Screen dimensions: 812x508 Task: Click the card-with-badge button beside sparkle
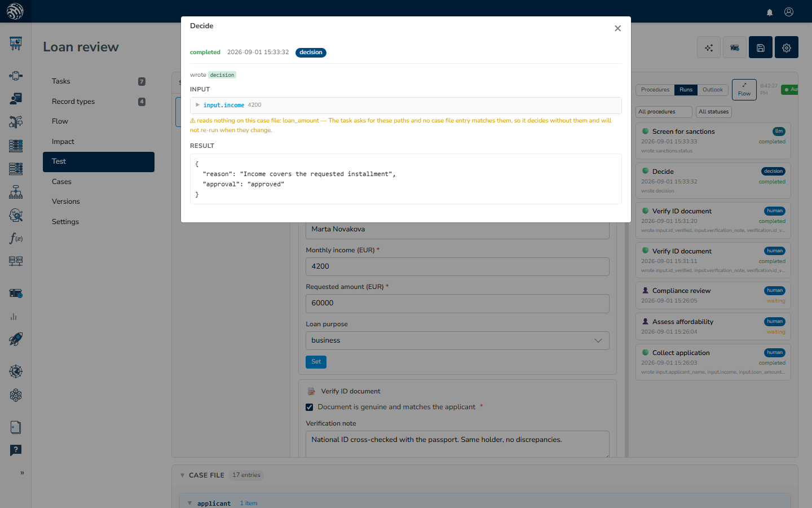735,47
